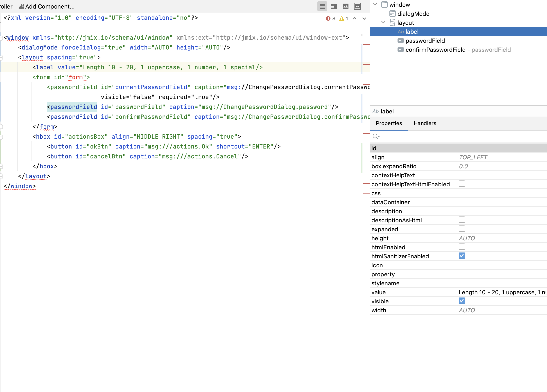547x392 pixels.
Task: Select the icon property row
Action: (x=458, y=265)
